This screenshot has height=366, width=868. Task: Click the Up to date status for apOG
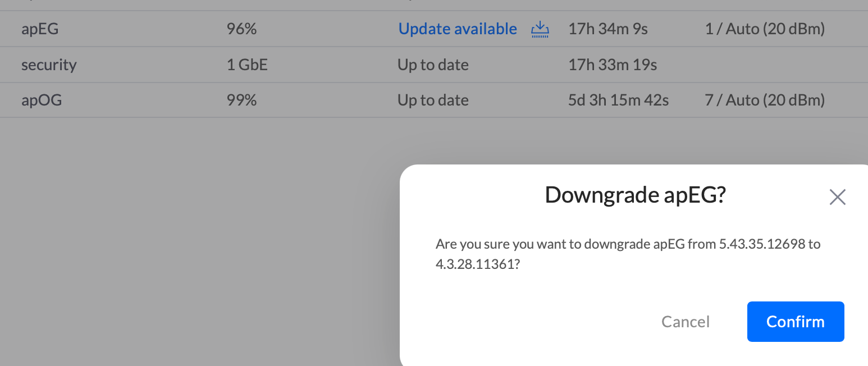click(433, 100)
